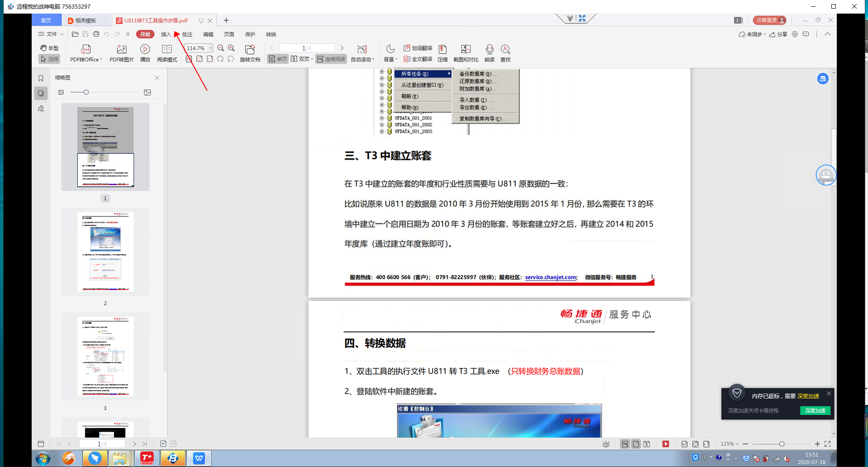Click 旋转文档 rotate document
Image resolution: width=868 pixels, height=467 pixels.
coord(250,53)
